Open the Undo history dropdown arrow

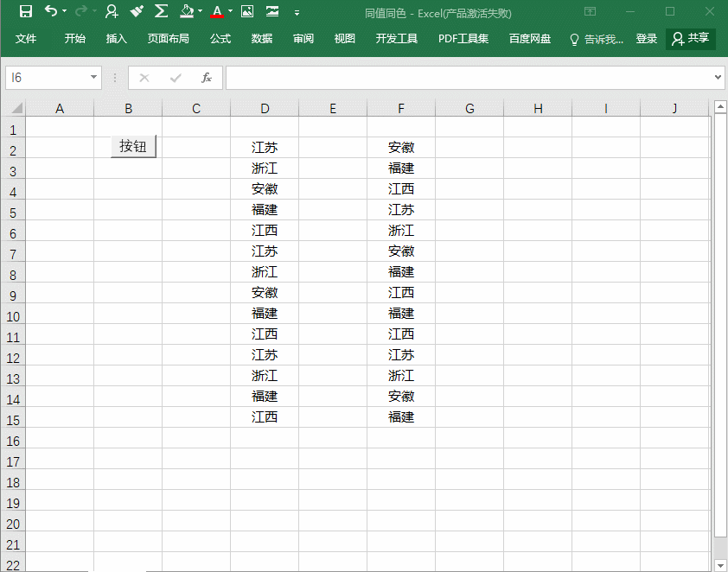(64, 11)
